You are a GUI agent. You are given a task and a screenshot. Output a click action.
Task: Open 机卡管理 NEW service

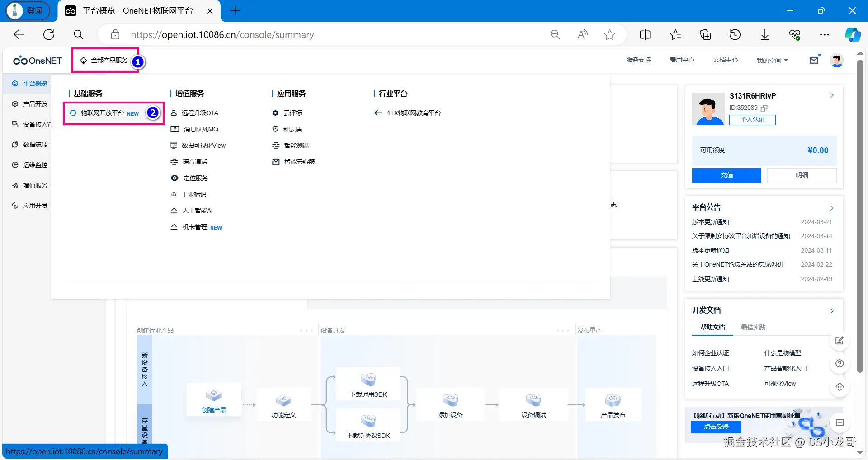(196, 227)
